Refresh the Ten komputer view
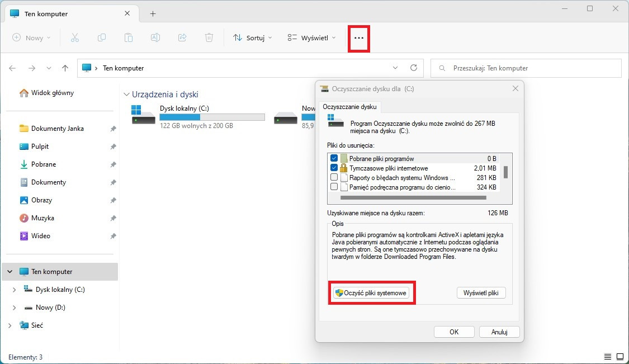Screen dimensions: 629x364 coord(414,68)
